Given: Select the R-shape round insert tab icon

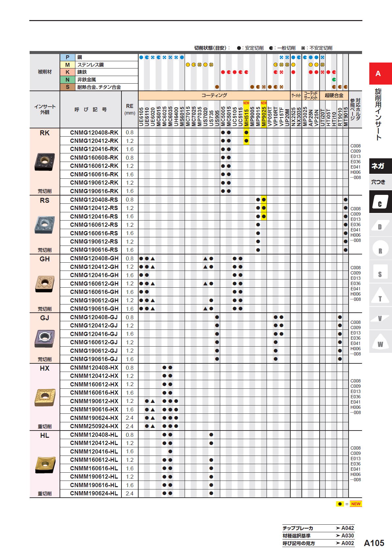Looking at the screenshot, I should (380, 249).
